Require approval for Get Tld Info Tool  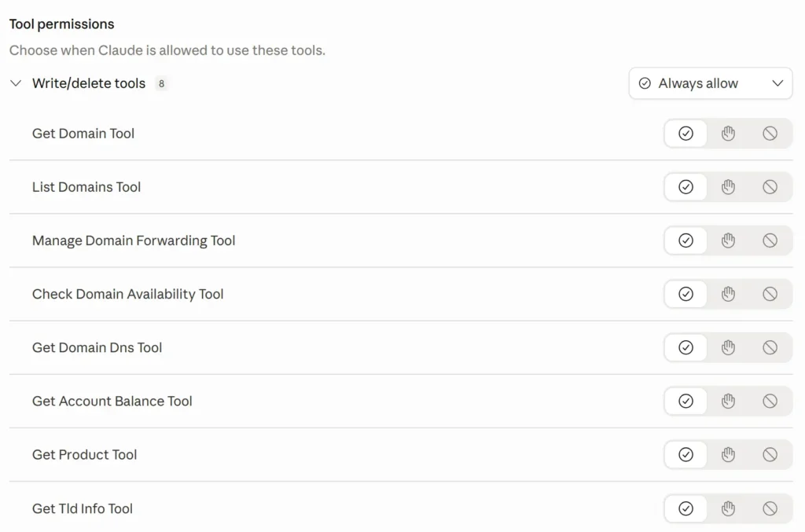[x=728, y=508]
